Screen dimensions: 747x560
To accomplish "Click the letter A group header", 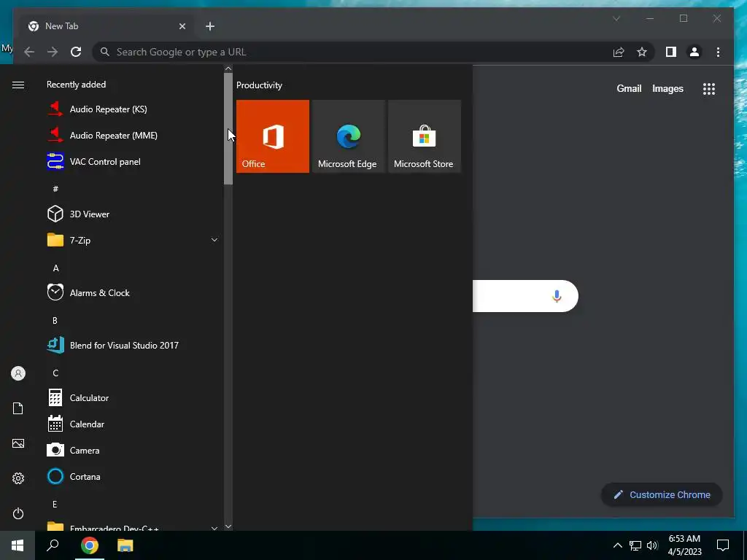I will click(x=55, y=268).
